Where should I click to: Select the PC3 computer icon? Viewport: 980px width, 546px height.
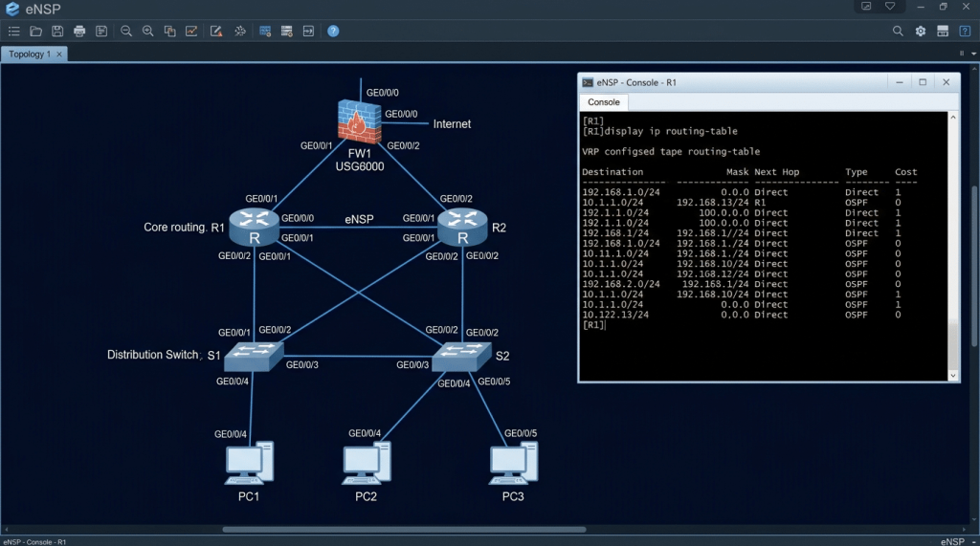(x=513, y=463)
